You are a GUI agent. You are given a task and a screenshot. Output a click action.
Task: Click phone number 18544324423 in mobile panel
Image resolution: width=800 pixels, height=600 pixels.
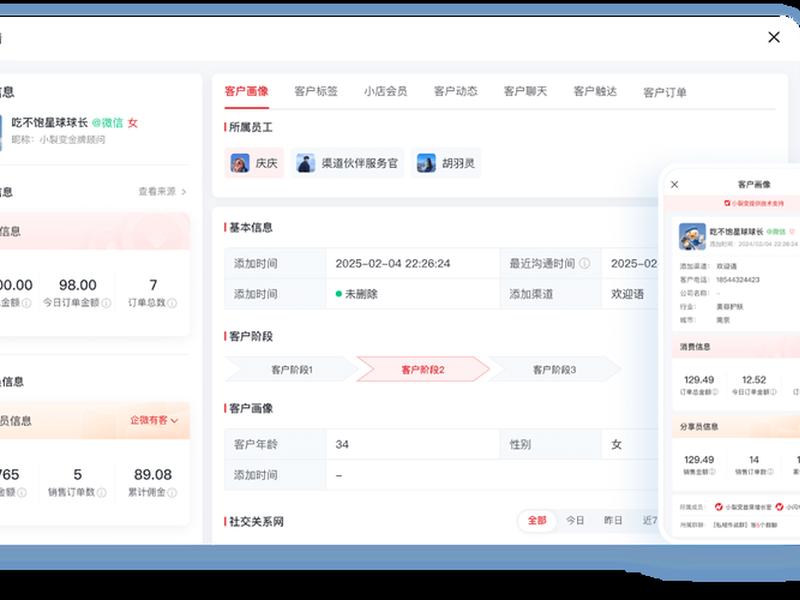coord(738,280)
